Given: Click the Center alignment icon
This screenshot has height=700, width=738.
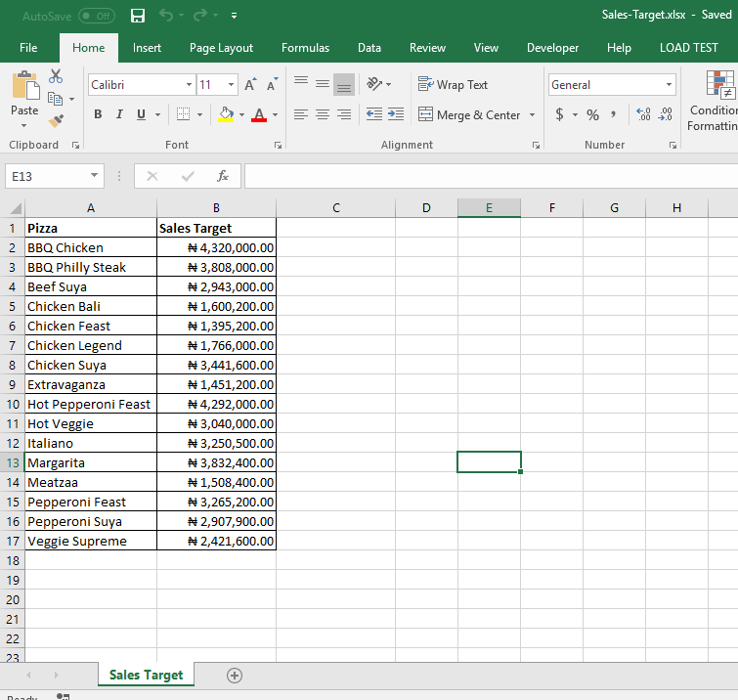Looking at the screenshot, I should (323, 114).
